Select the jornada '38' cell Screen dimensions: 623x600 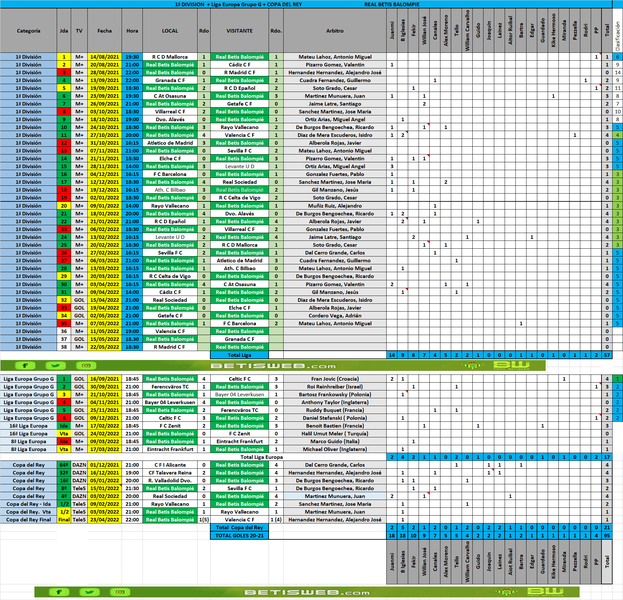64,347
